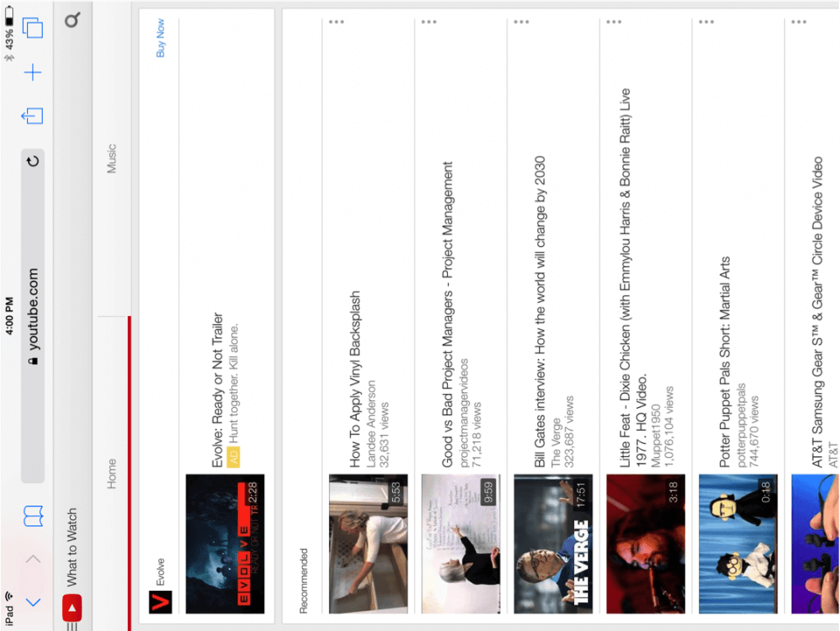Tap the YouTube search magnifier icon

coord(72,20)
